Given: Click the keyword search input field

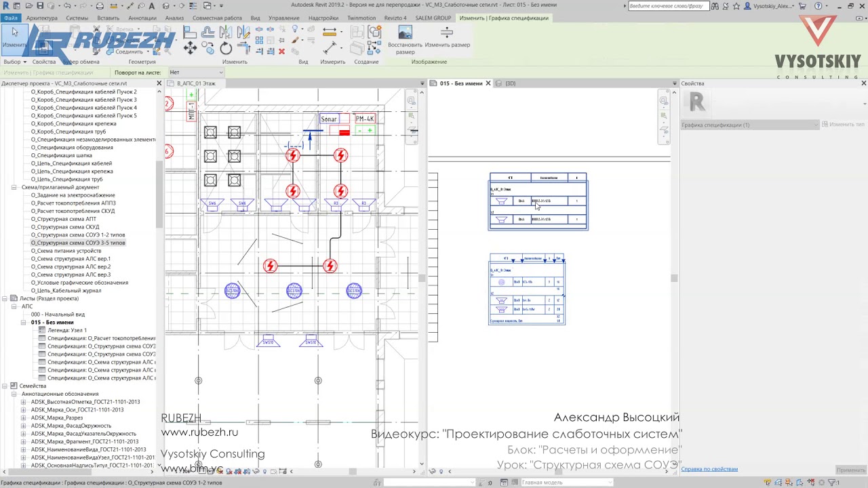Looking at the screenshot, I should click(x=669, y=5).
